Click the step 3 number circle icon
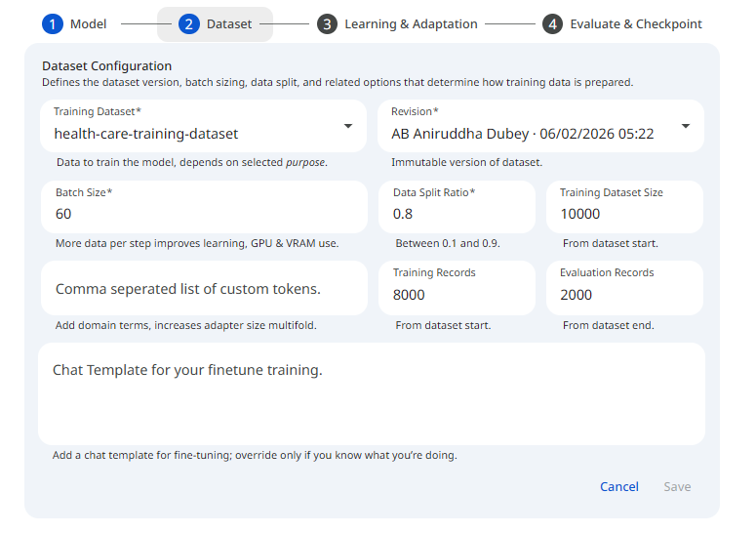This screenshot has height=533, width=756. (328, 24)
